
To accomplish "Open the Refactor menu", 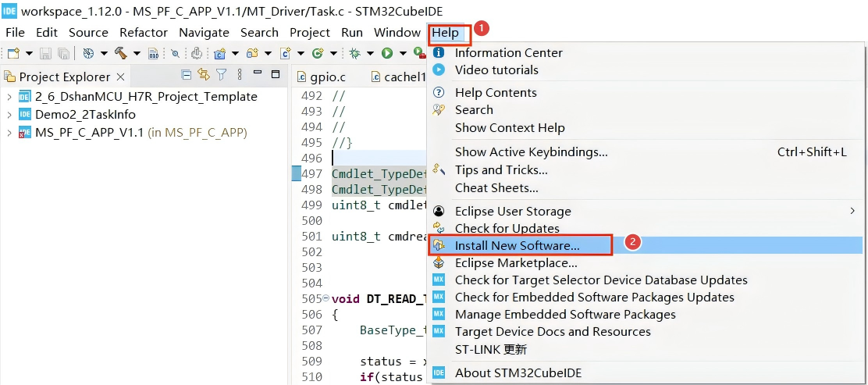I will [144, 33].
